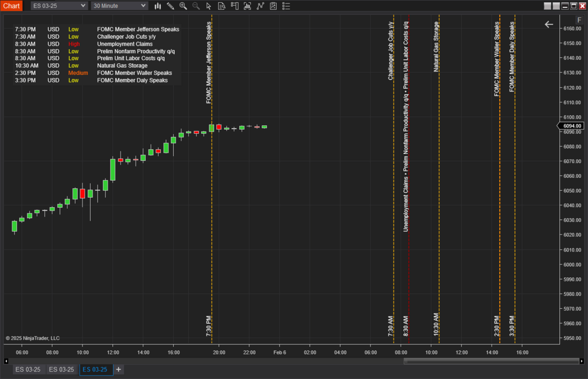Click the Chart menu button

point(12,6)
